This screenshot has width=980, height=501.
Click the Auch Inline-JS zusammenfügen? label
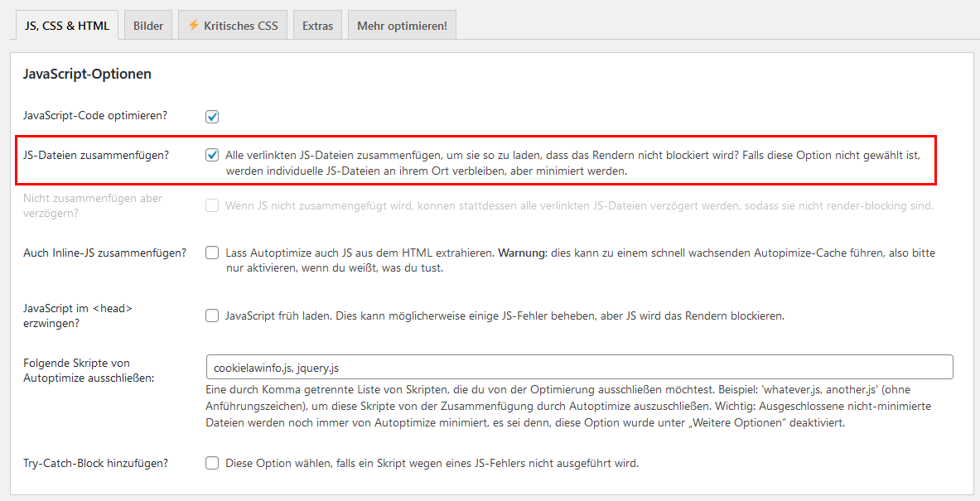click(105, 253)
